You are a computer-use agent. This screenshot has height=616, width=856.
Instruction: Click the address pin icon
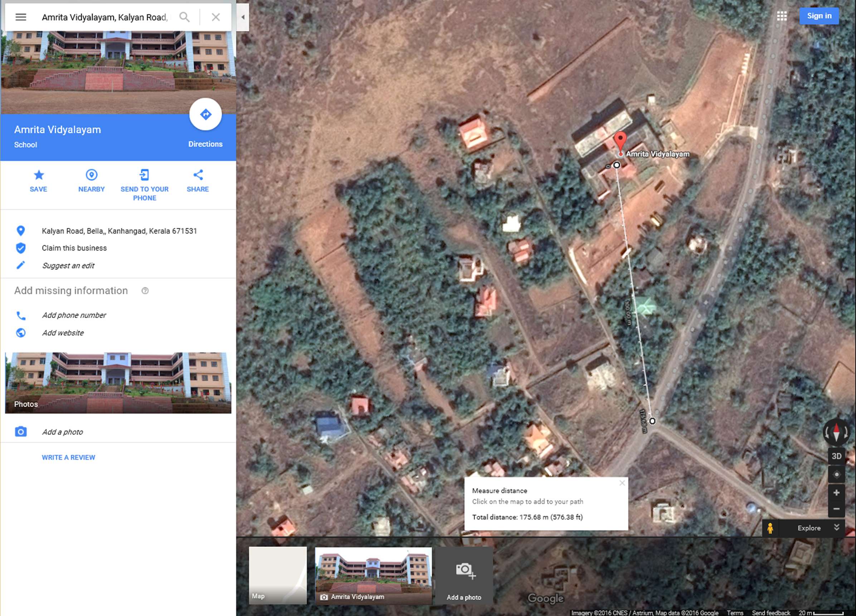[x=21, y=230]
